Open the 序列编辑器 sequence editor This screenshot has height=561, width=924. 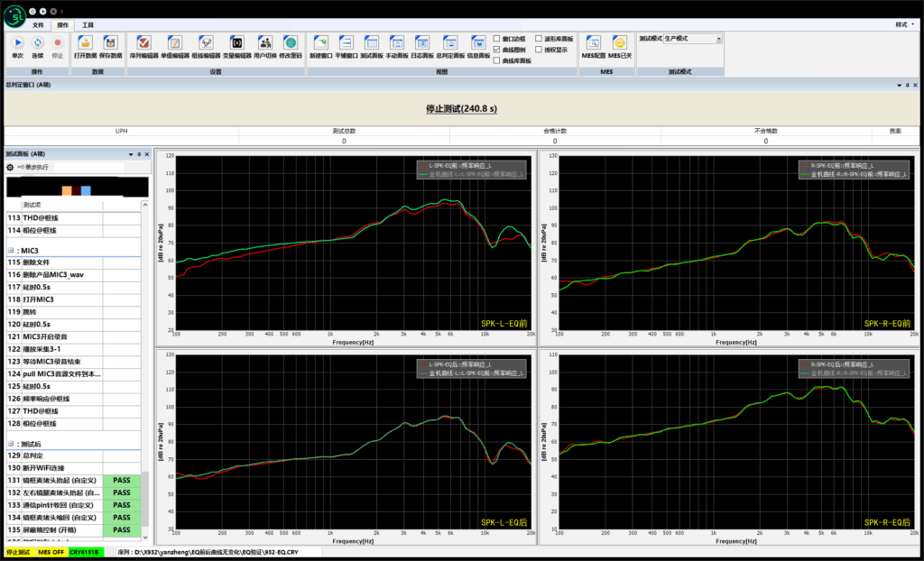[143, 42]
